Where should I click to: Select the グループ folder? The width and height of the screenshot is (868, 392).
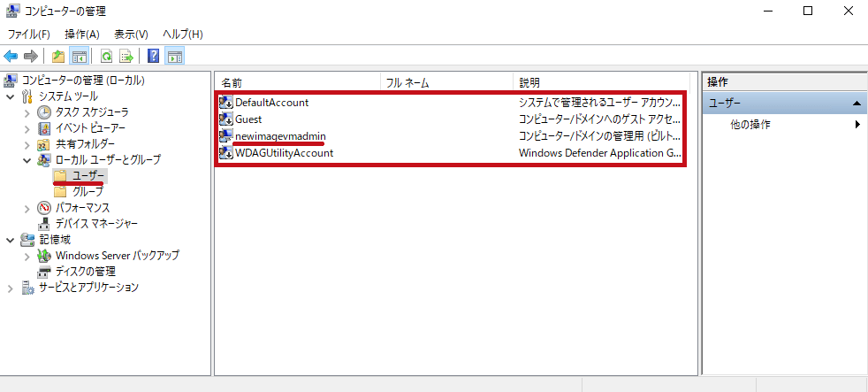(87, 192)
